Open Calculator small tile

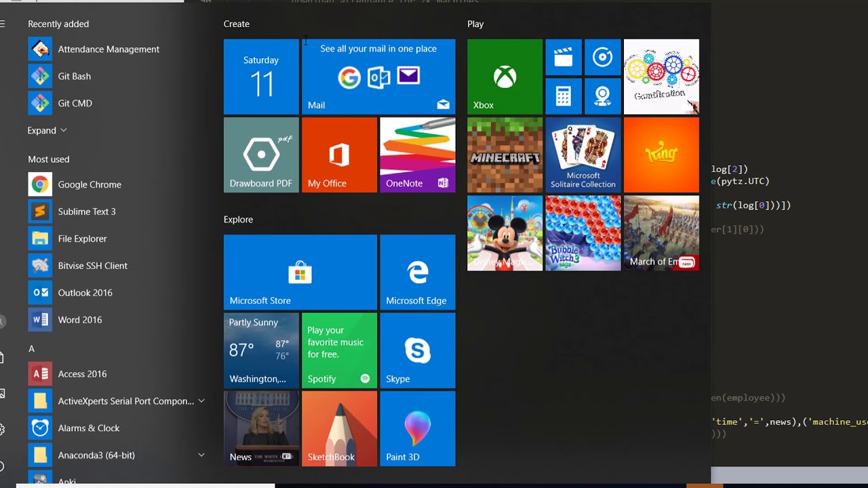pos(564,96)
